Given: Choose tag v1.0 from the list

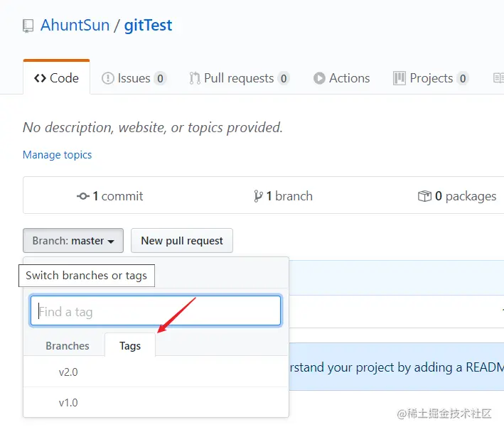Looking at the screenshot, I should 156,402.
